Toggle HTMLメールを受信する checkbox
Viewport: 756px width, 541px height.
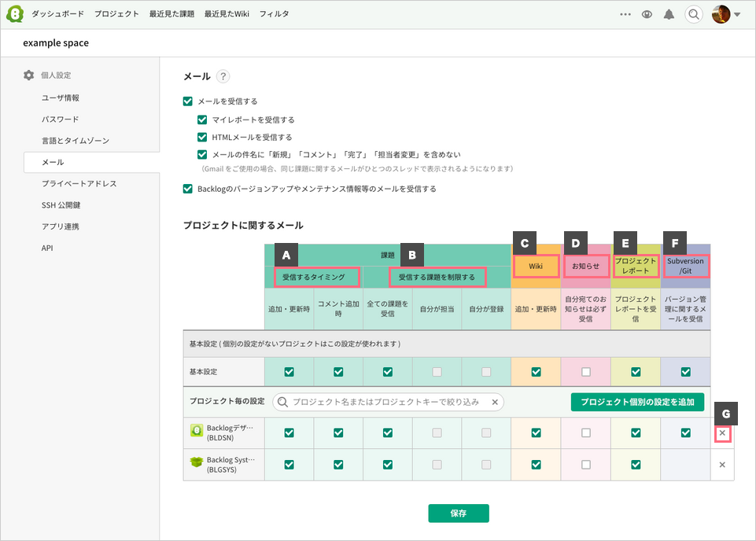coord(202,138)
